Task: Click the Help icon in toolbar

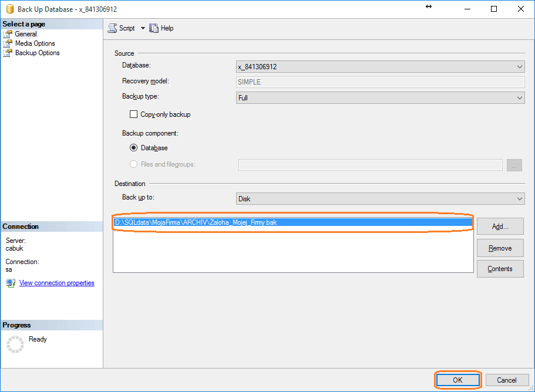Action: (154, 28)
